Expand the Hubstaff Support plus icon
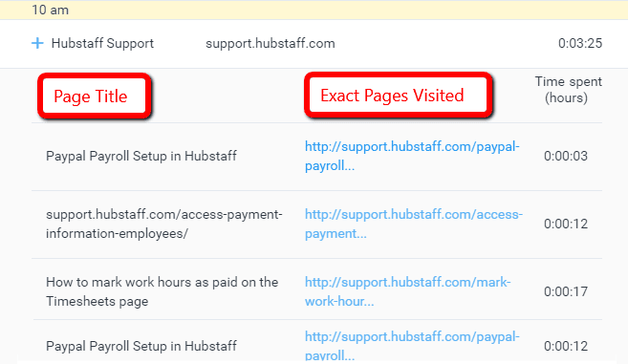The width and height of the screenshot is (628, 364). pos(37,43)
